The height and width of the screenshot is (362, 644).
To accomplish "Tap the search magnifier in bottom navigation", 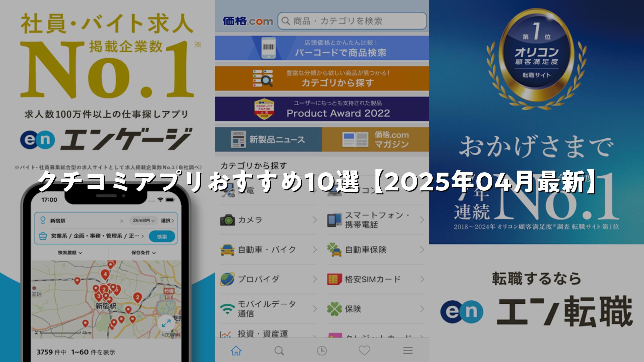I will [279, 351].
